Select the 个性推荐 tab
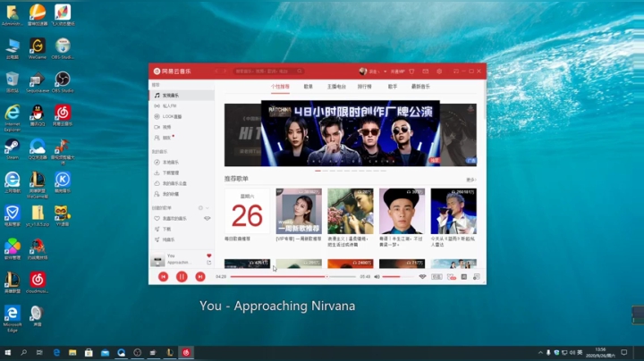This screenshot has height=361, width=644. click(x=280, y=87)
